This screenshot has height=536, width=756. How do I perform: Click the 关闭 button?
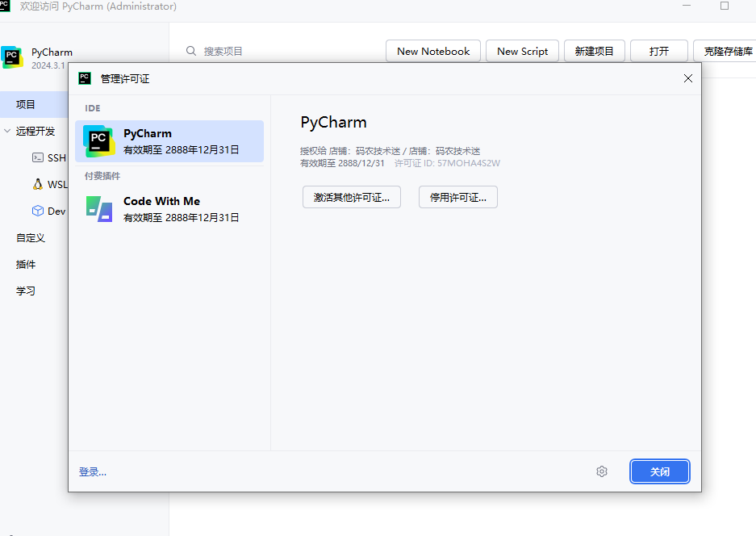[659, 471]
